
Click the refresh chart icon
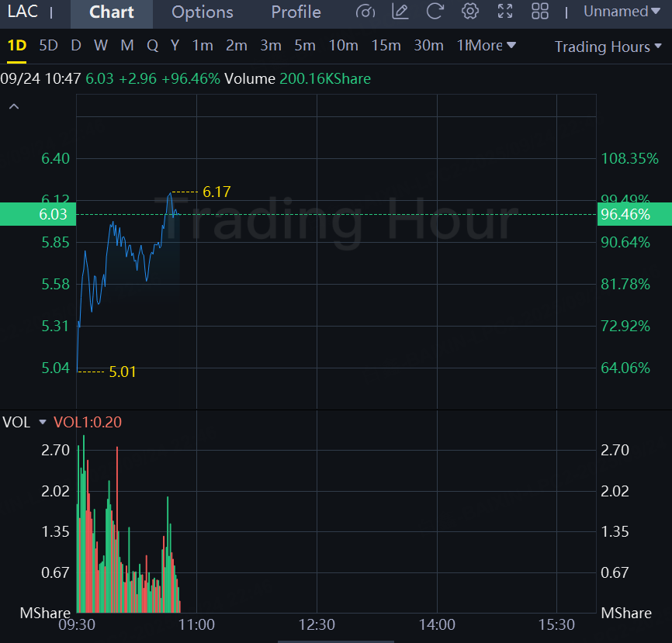coord(435,12)
